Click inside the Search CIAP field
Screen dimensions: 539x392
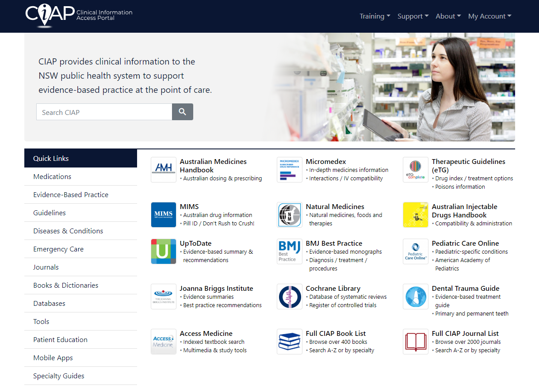(104, 112)
